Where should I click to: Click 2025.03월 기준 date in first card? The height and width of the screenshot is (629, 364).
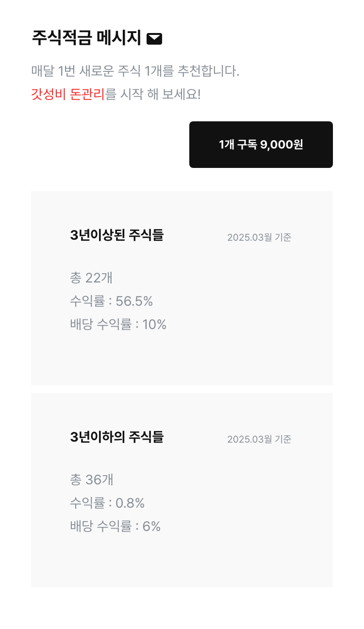click(x=259, y=237)
